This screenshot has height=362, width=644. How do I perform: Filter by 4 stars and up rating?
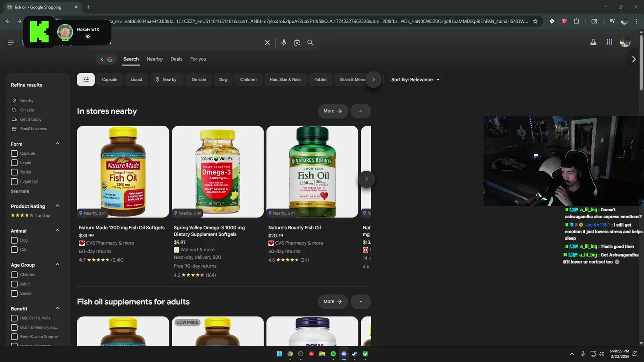coord(31,215)
